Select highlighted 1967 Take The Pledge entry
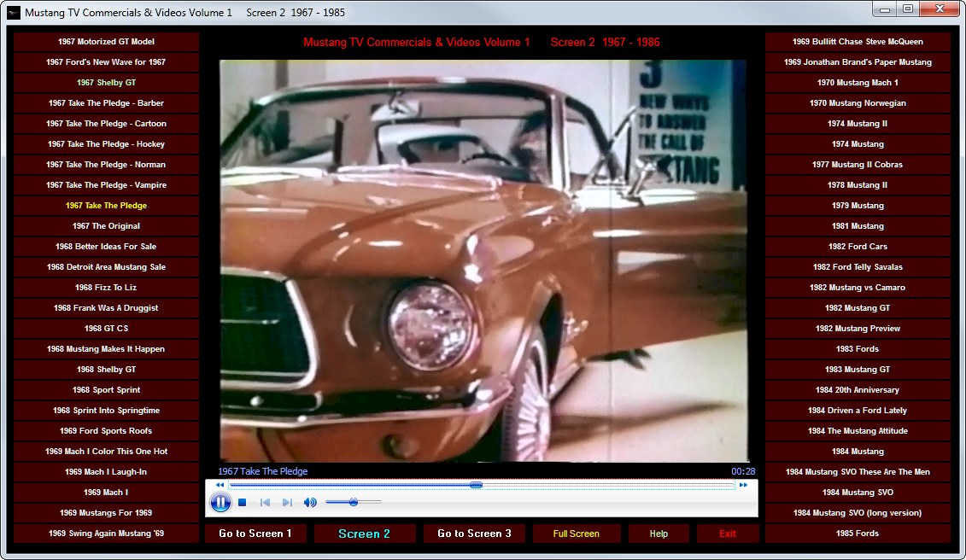Viewport: 966px width, 560px height. pos(106,206)
